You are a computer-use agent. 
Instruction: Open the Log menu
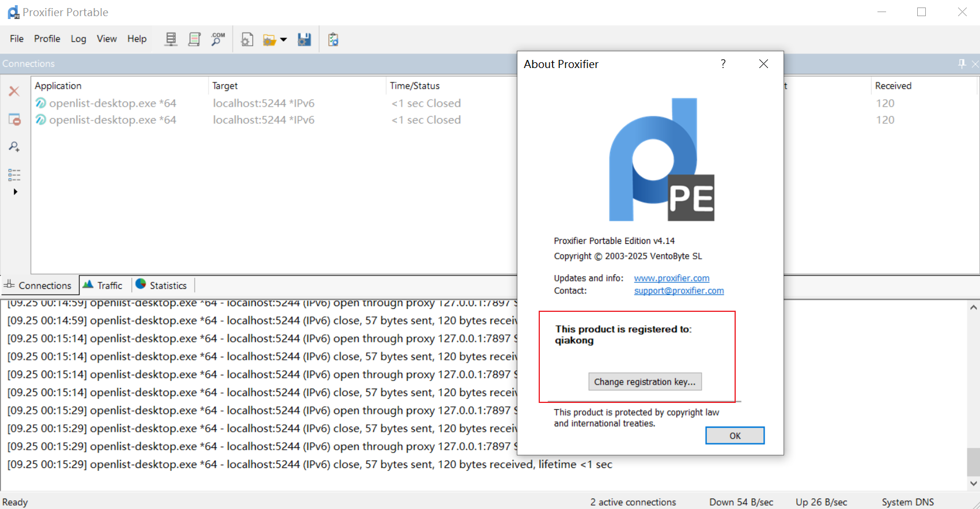[78, 39]
